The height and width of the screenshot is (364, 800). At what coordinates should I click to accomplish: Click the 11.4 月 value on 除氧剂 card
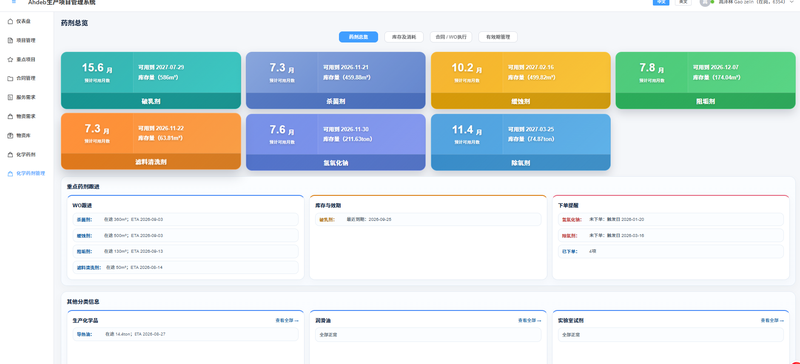pyautogui.click(x=467, y=130)
